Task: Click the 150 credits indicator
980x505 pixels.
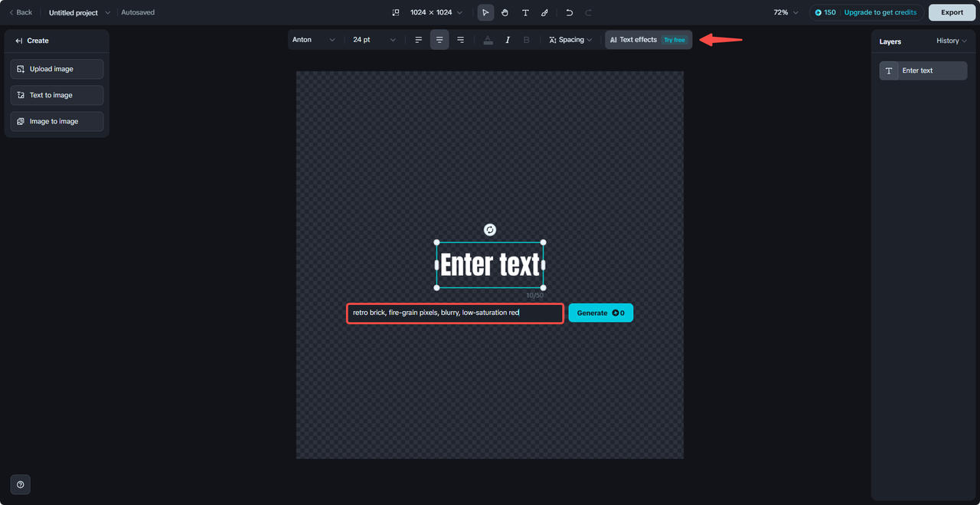Action: coord(825,12)
